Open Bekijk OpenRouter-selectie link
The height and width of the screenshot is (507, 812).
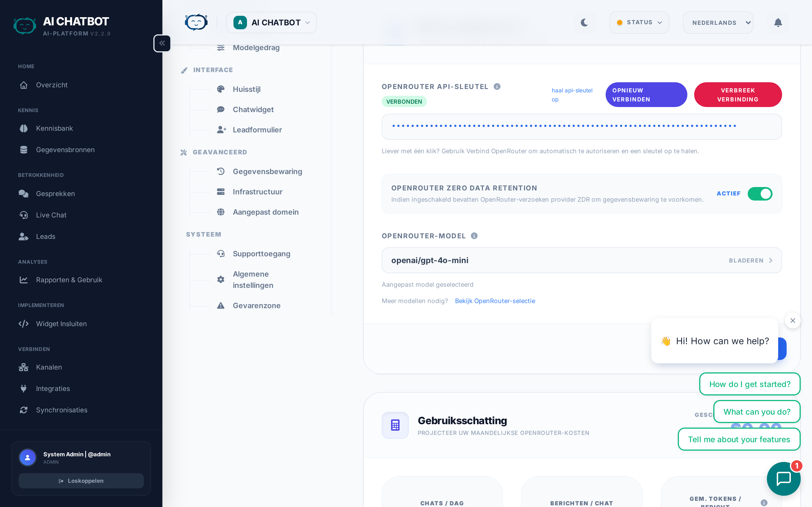(495, 301)
